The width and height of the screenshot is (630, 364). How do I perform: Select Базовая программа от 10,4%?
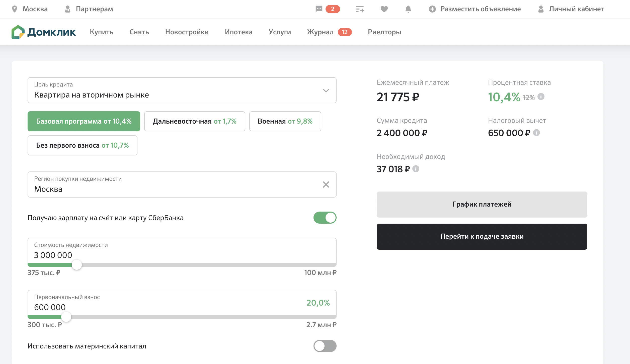[x=84, y=121]
